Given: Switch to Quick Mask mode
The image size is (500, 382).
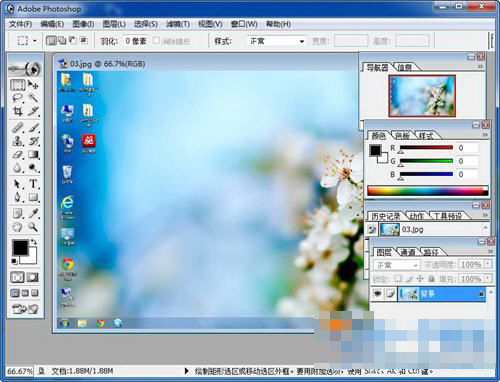Looking at the screenshot, I should click(x=33, y=277).
